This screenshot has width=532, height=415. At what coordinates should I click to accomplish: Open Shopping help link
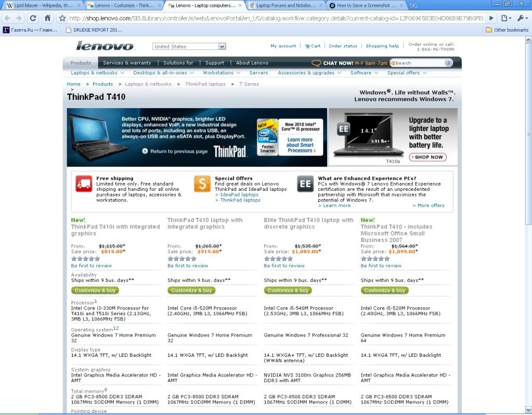point(382,46)
